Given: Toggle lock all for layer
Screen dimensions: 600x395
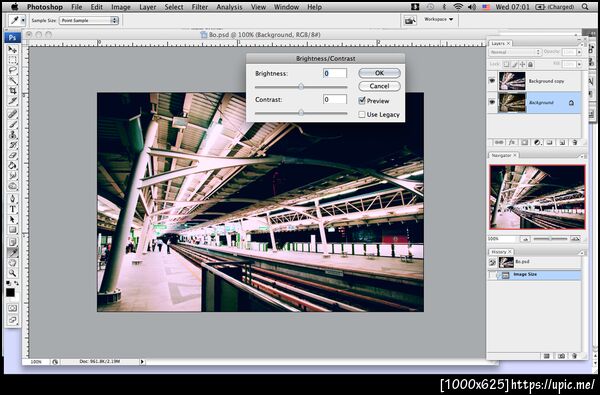Looking at the screenshot, I should point(530,65).
